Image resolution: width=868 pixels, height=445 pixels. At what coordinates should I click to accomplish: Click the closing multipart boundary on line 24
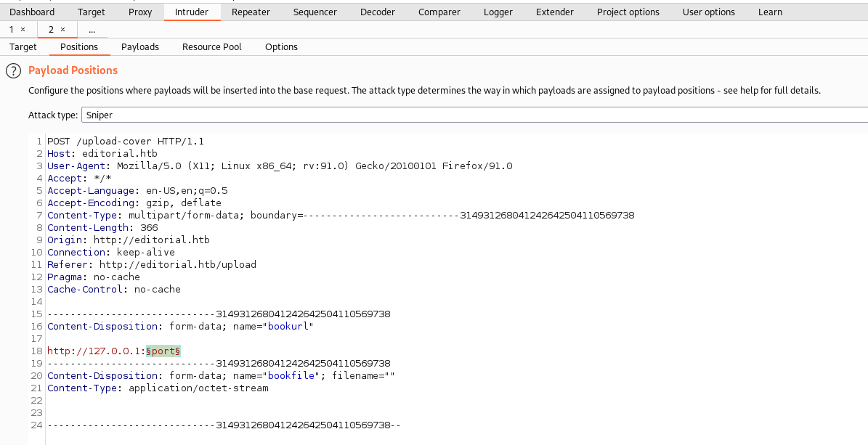click(x=224, y=425)
